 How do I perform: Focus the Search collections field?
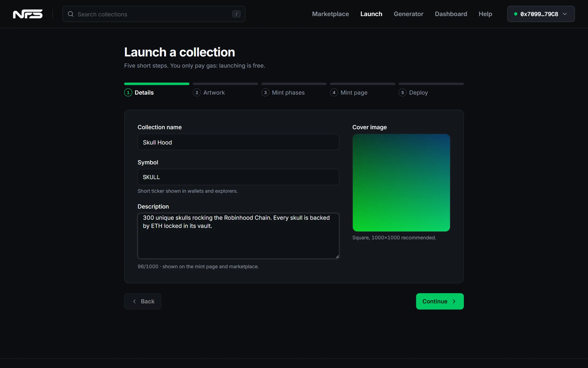154,14
